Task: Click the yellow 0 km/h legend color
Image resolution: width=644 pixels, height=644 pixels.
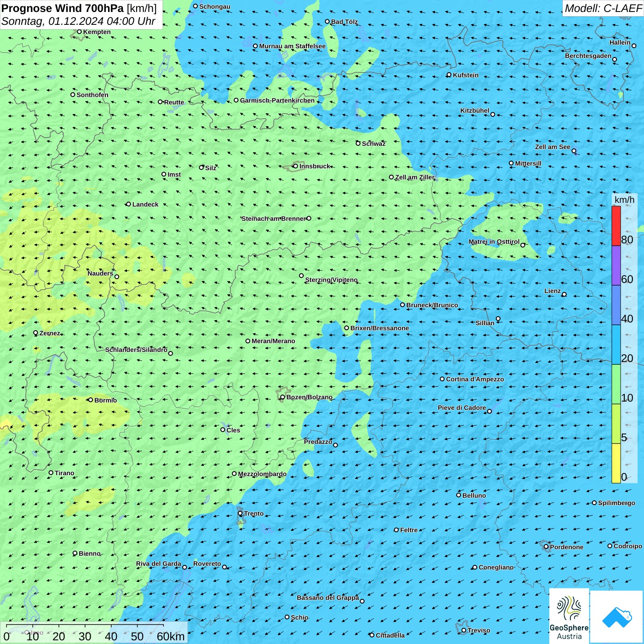Action: click(616, 463)
